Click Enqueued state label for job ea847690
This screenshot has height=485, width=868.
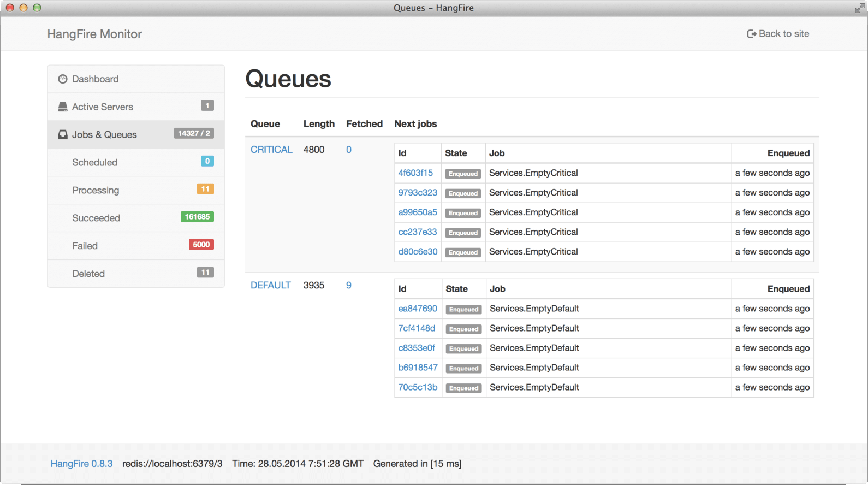click(463, 309)
